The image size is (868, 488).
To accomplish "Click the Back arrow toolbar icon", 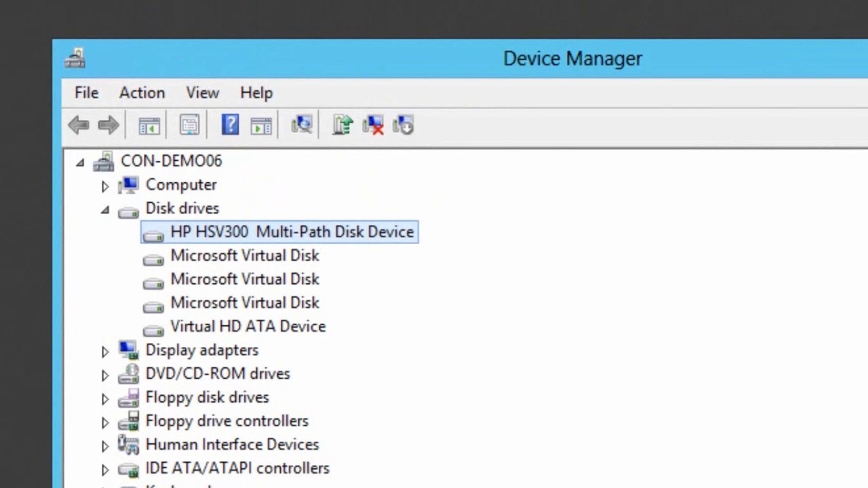I will point(79,125).
